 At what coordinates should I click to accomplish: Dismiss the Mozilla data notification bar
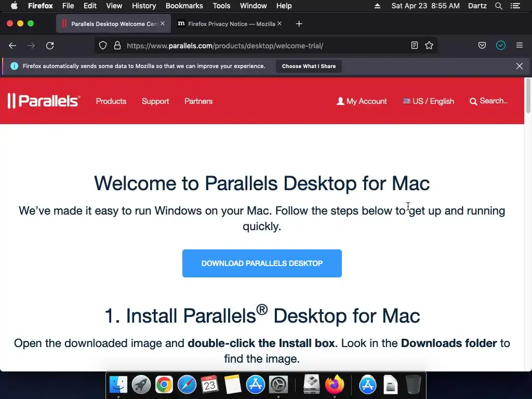coord(520,66)
